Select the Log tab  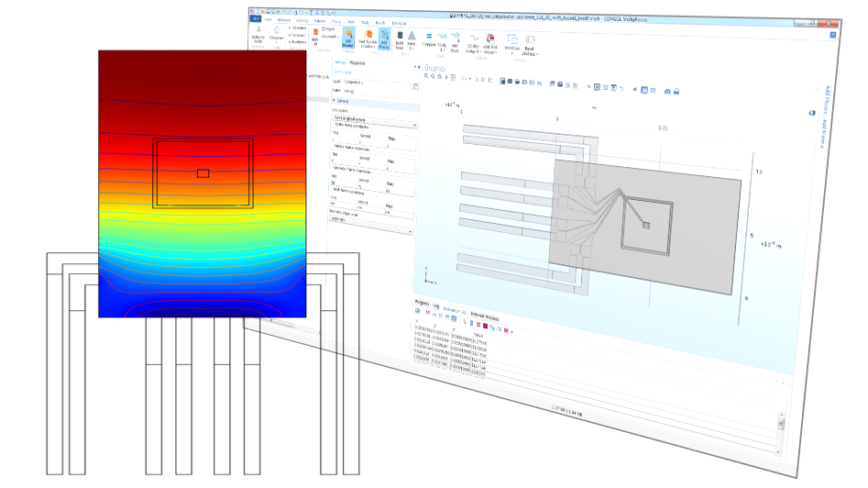tap(435, 306)
